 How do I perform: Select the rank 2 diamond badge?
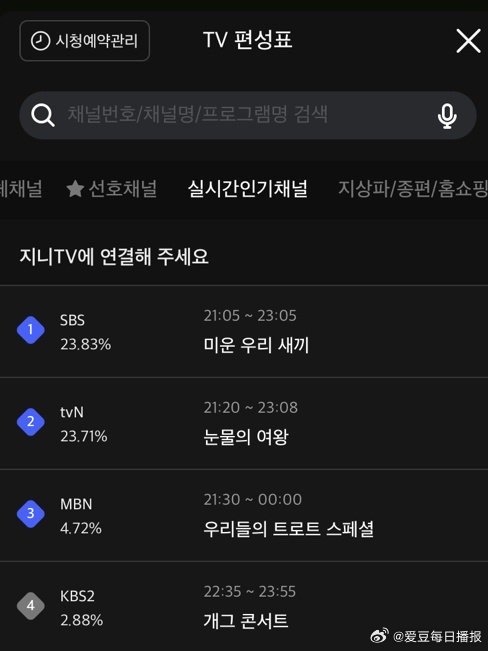click(x=31, y=422)
